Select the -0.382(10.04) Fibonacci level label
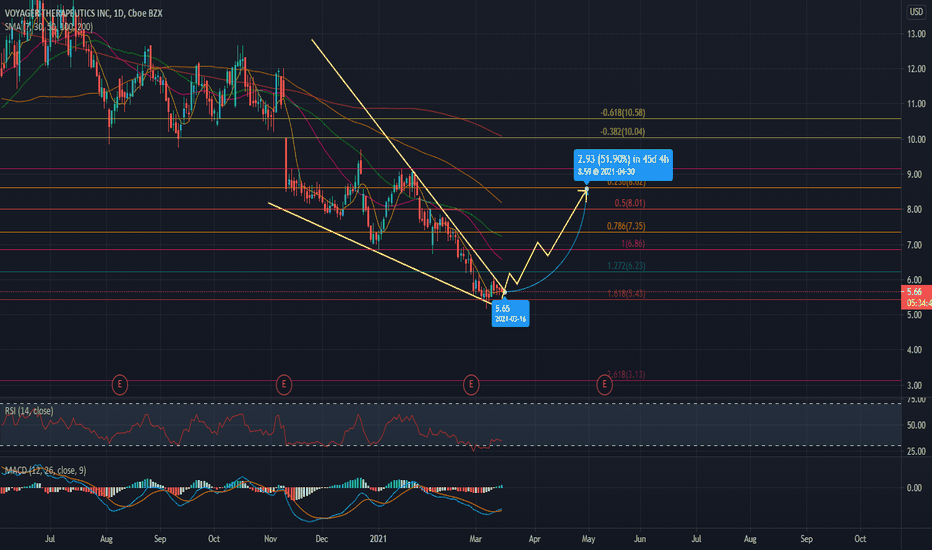This screenshot has width=932, height=550. (x=622, y=131)
